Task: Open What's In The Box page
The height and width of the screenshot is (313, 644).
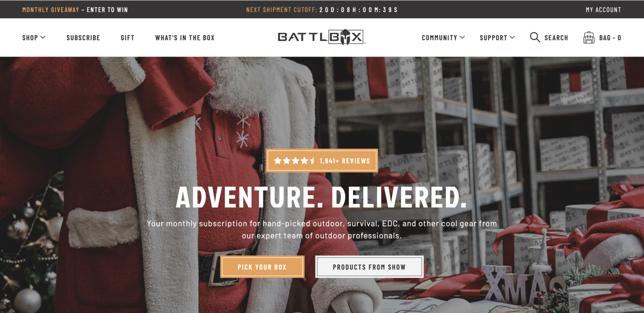Action: tap(185, 38)
